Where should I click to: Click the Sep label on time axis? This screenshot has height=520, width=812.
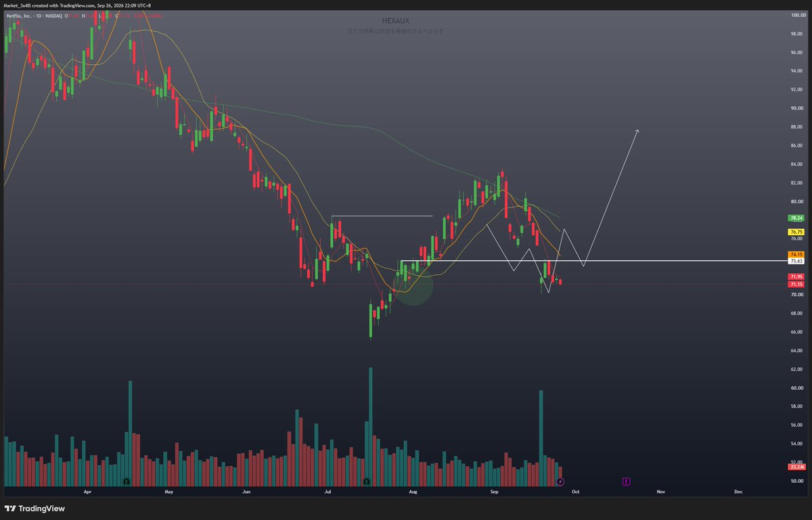tap(494, 492)
